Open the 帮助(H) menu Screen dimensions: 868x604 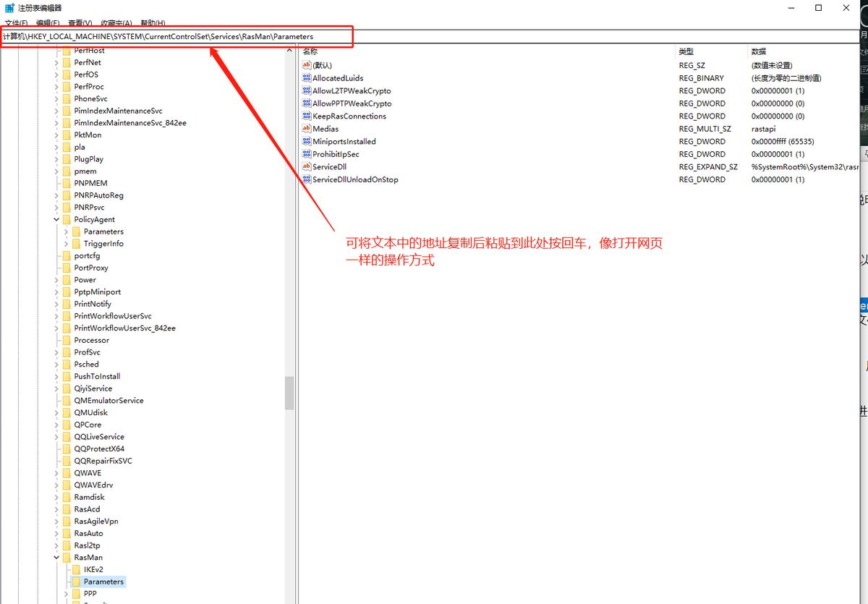point(153,24)
